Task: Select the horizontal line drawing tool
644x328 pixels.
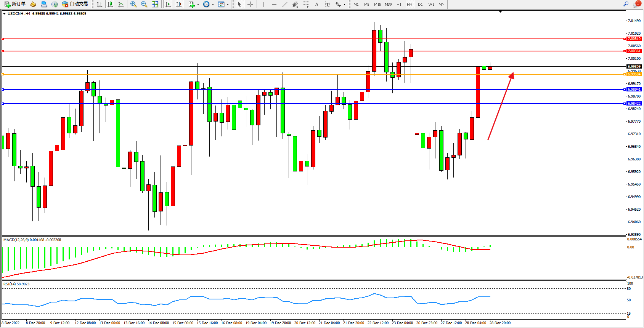Action: coord(274,4)
